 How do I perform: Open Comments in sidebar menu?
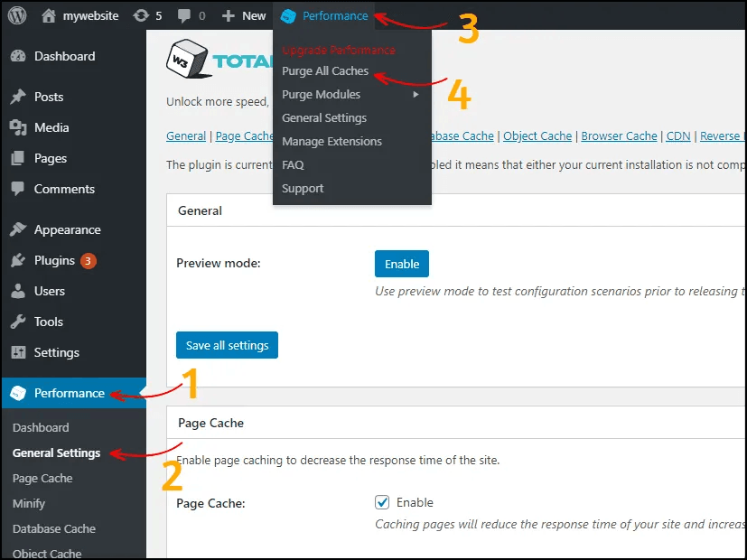64,189
